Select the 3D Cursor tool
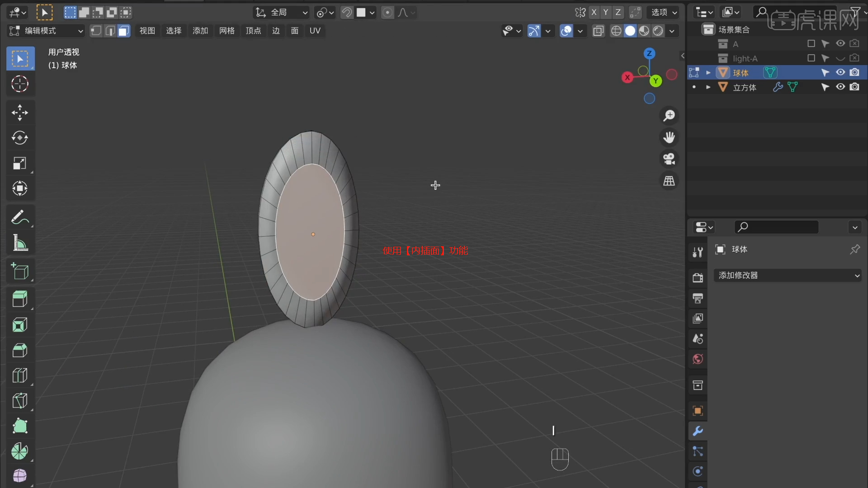The height and width of the screenshot is (488, 868). (19, 84)
